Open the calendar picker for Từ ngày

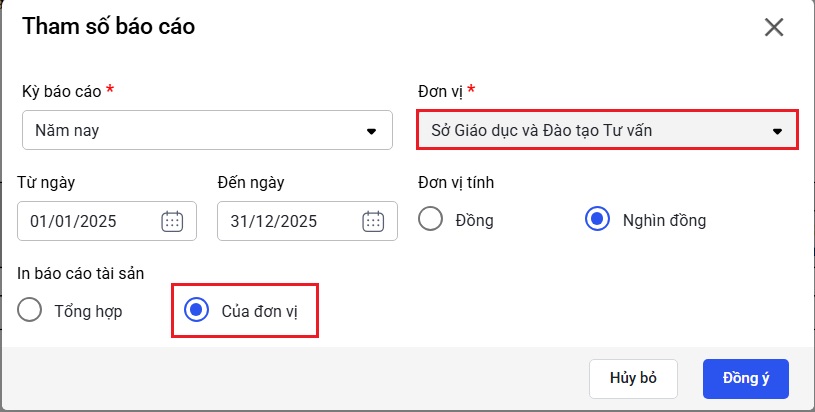[171, 221]
